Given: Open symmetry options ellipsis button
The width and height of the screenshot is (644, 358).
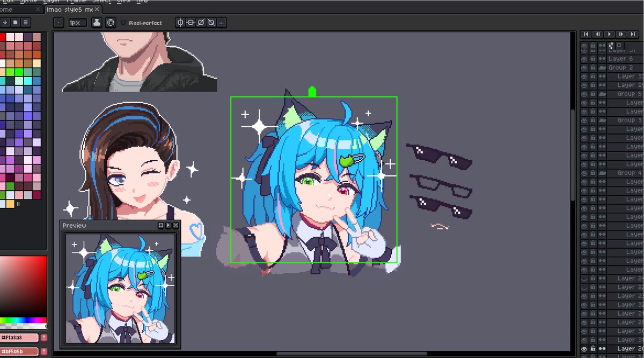Looking at the screenshot, I should click(x=222, y=23).
